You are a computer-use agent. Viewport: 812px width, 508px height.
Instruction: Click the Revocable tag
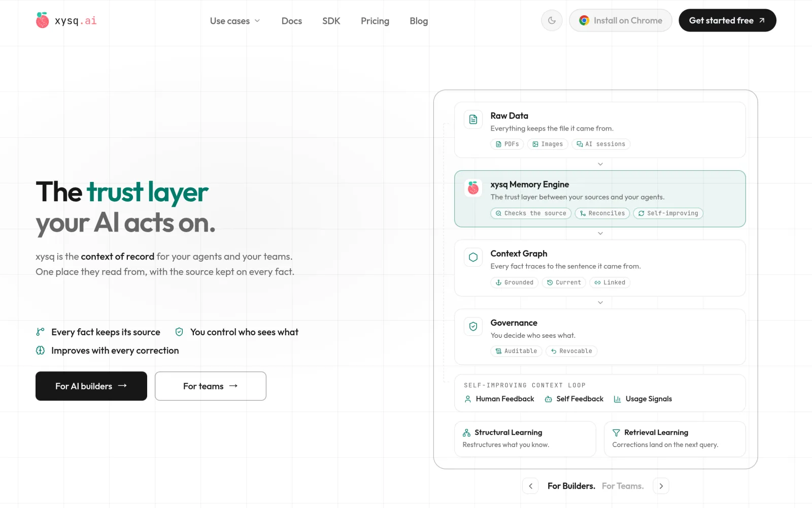point(571,351)
